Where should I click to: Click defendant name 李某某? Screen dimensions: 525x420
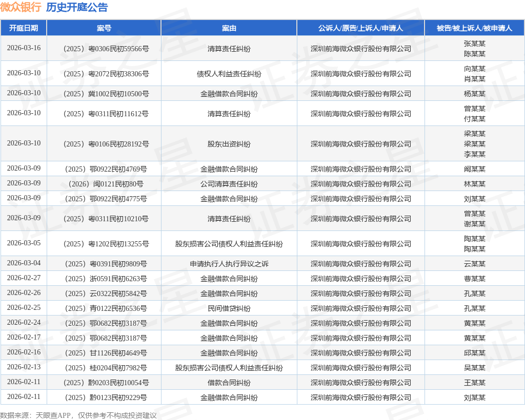coord(474,154)
